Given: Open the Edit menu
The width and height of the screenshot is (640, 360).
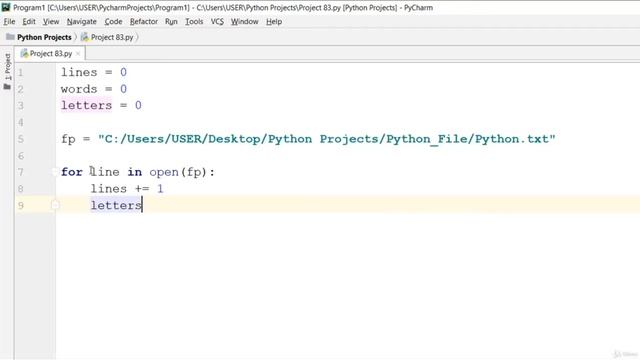Looking at the screenshot, I should point(29,22).
